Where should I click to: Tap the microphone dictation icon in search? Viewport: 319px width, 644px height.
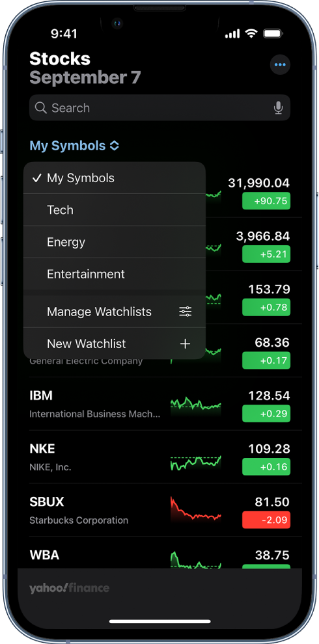[x=278, y=108]
